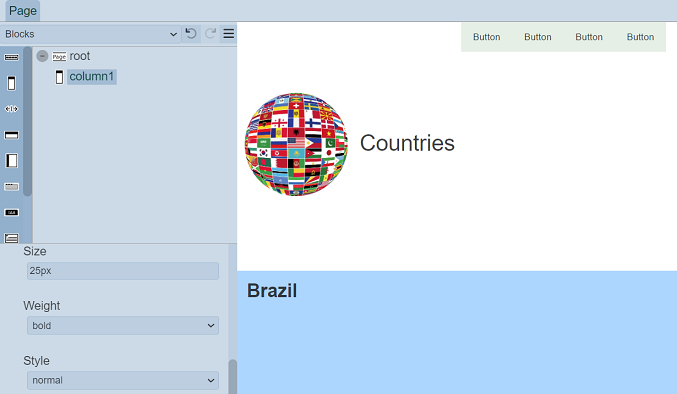This screenshot has width=677, height=394.
Task: Collapse the root tree node
Action: (x=42, y=56)
